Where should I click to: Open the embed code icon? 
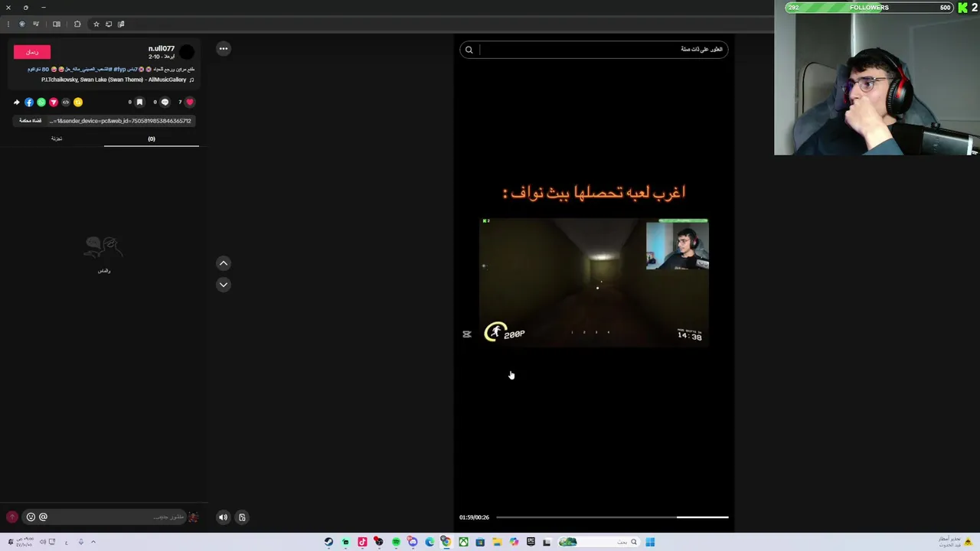pos(66,102)
